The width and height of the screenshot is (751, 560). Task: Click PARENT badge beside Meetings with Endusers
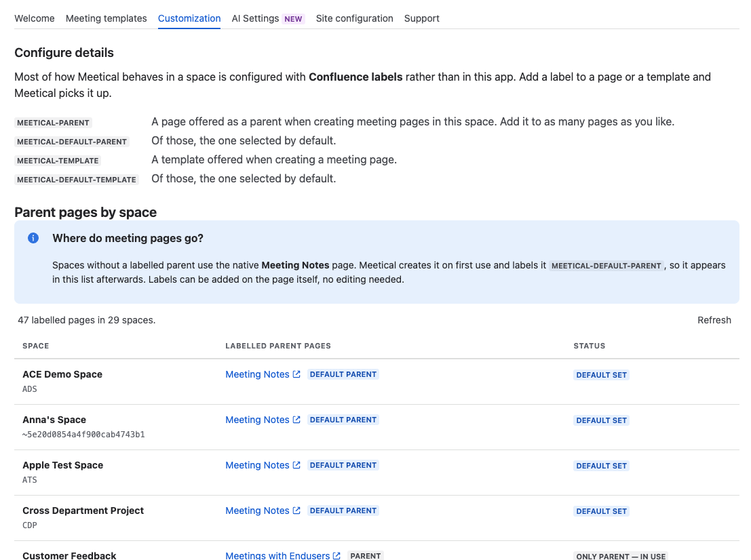[366, 556]
